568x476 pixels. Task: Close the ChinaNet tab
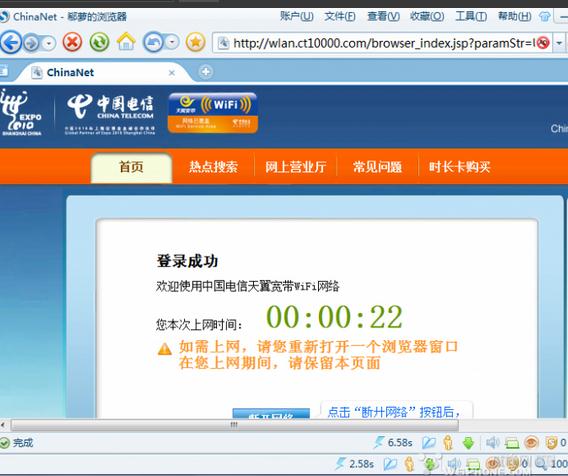[172, 73]
